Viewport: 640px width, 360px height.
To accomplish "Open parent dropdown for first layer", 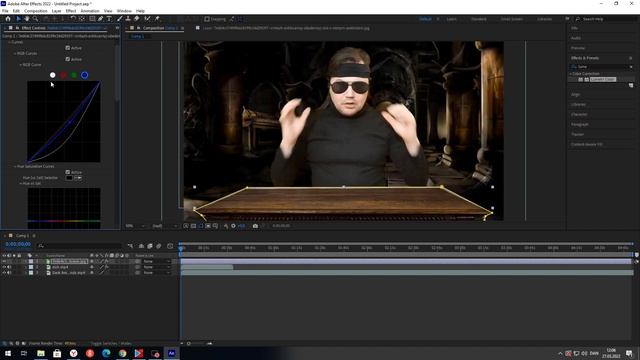I will point(156,261).
